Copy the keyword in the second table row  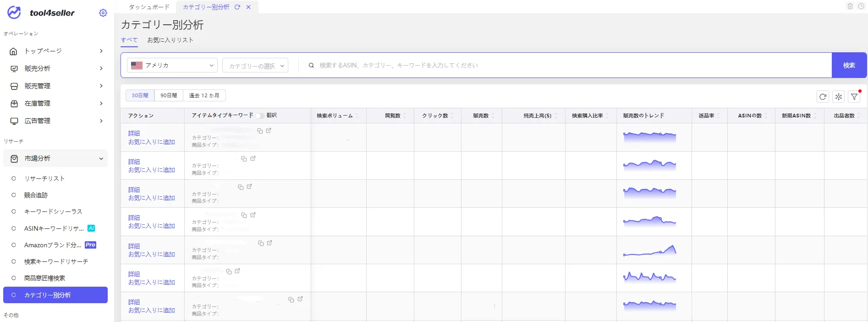[x=244, y=159]
